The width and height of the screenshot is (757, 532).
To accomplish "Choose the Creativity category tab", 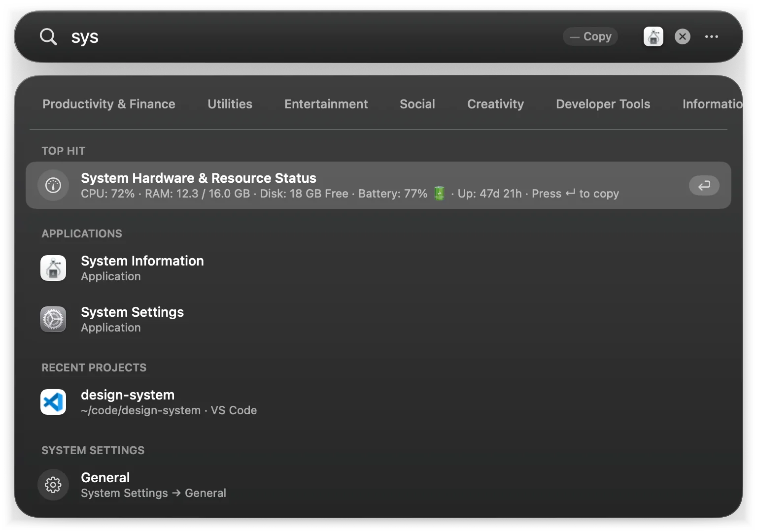I will (495, 104).
